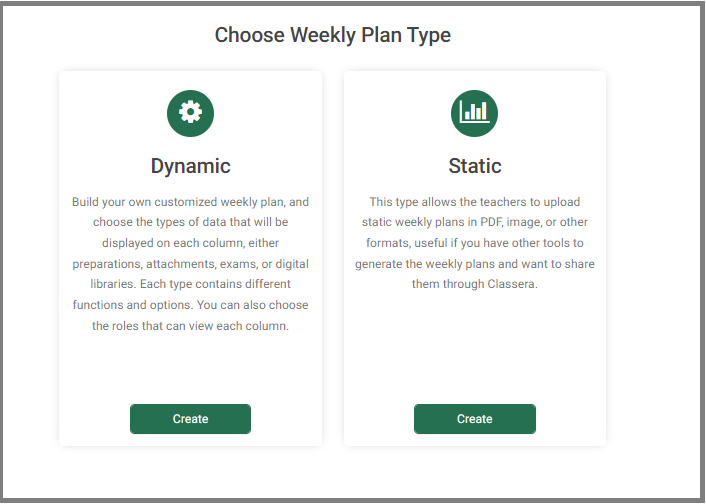Click the Dynamic plan description text
This screenshot has width=706, height=504.
click(190, 263)
